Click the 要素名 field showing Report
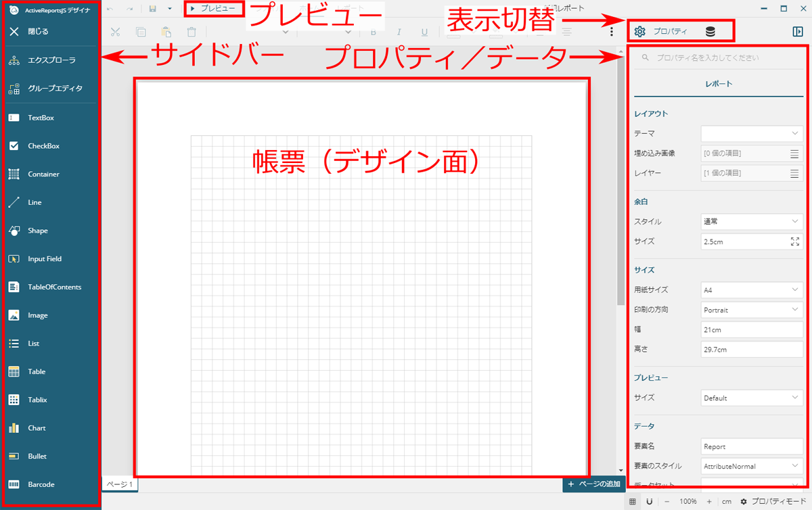812x510 pixels. point(752,446)
